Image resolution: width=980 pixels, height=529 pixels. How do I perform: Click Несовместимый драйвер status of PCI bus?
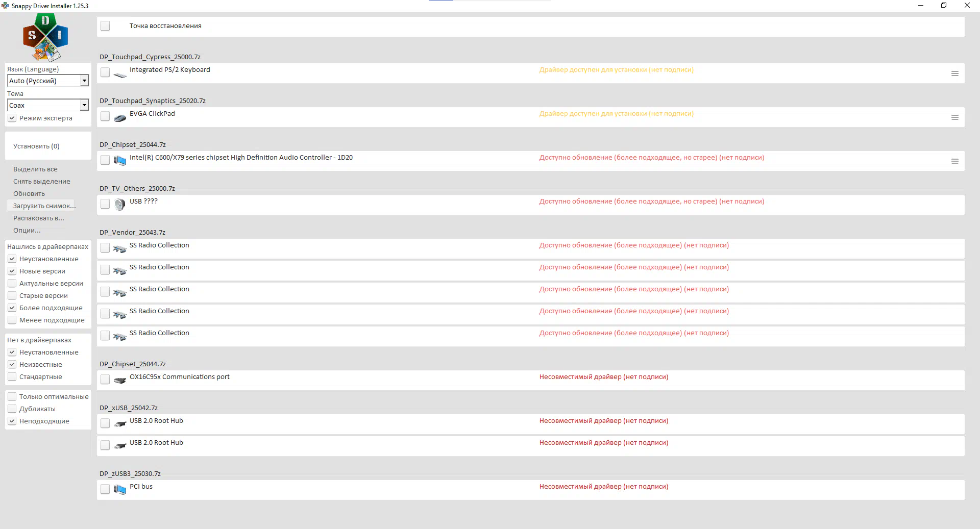604,486
